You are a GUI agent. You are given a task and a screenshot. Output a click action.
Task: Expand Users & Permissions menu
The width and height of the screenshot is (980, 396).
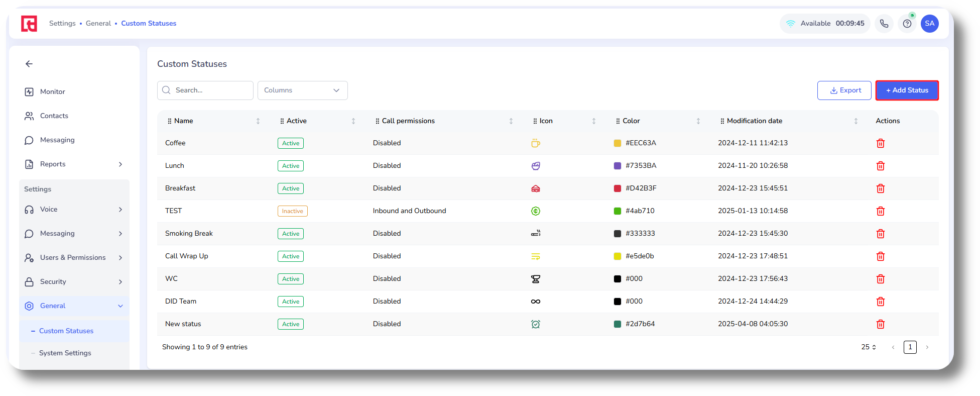point(74,258)
